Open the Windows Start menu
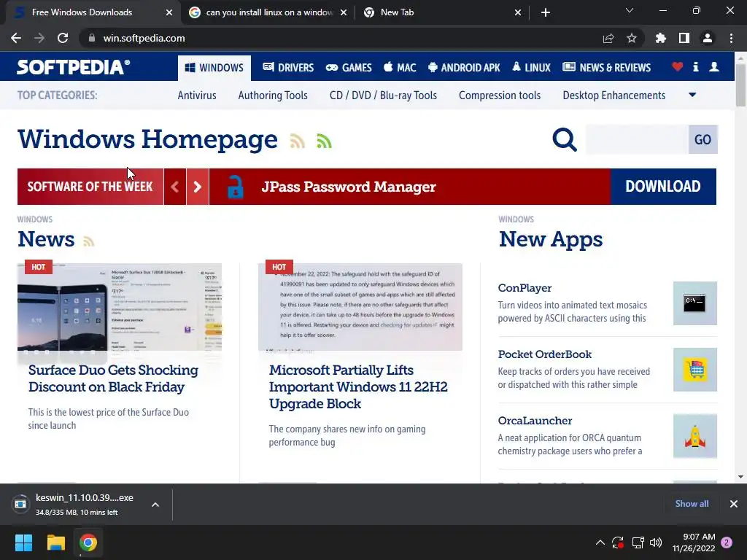747x560 pixels. [x=23, y=542]
